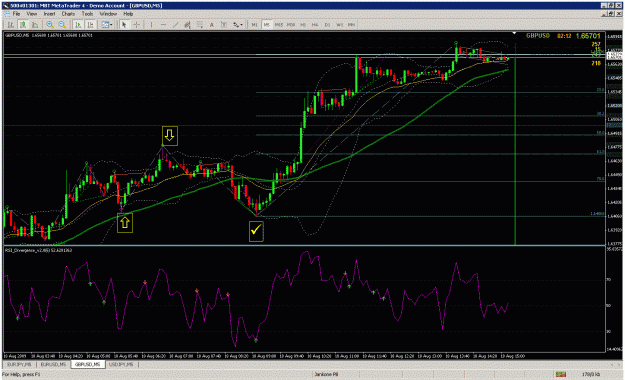Open the Window menu
Image resolution: width=625 pixels, height=380 pixels.
coord(108,14)
